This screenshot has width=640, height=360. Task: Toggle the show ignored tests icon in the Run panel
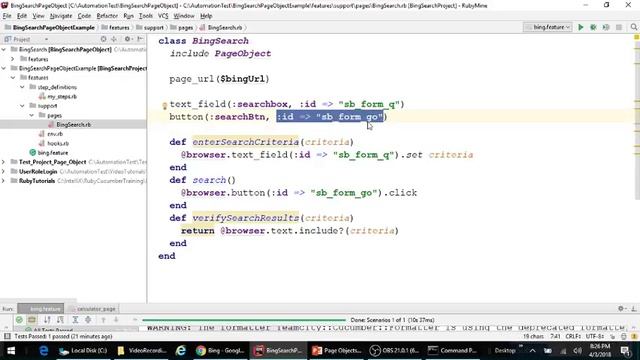tap(32, 320)
